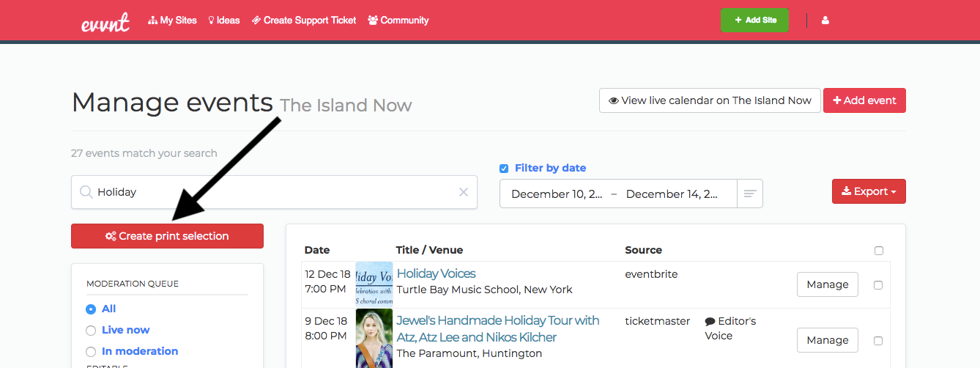Image resolution: width=980 pixels, height=368 pixels.
Task: Click the MODERATION QUEUE heading
Action: click(133, 284)
